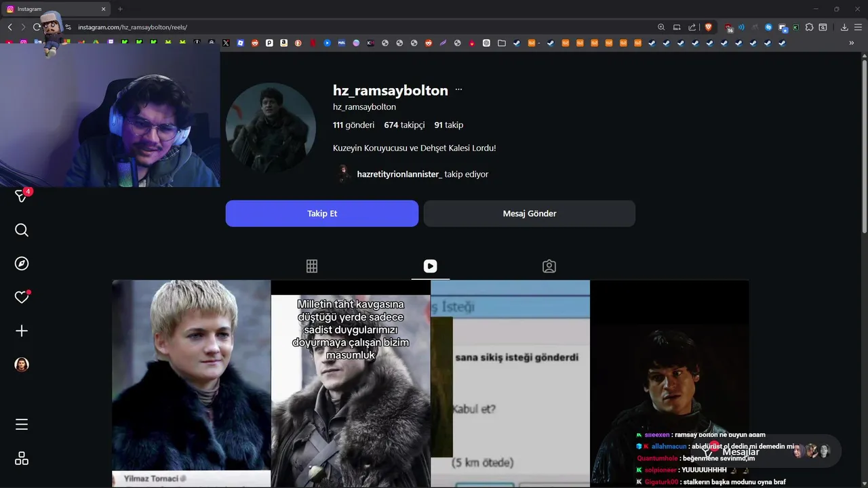Click the page vertical scrollbar
The height and width of the screenshot is (488, 868).
click(864, 146)
